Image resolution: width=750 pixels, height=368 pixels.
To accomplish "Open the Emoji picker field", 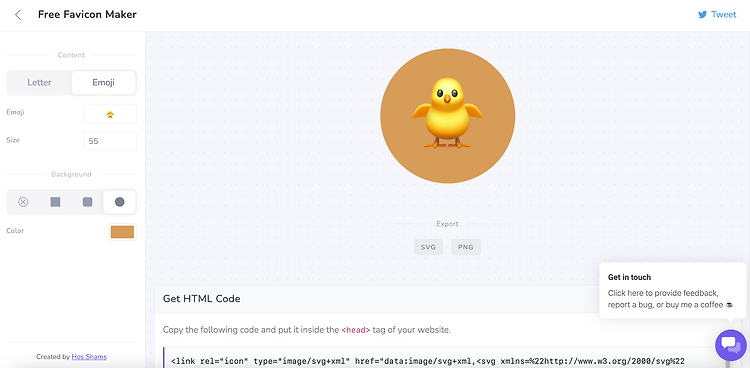I will click(x=110, y=114).
